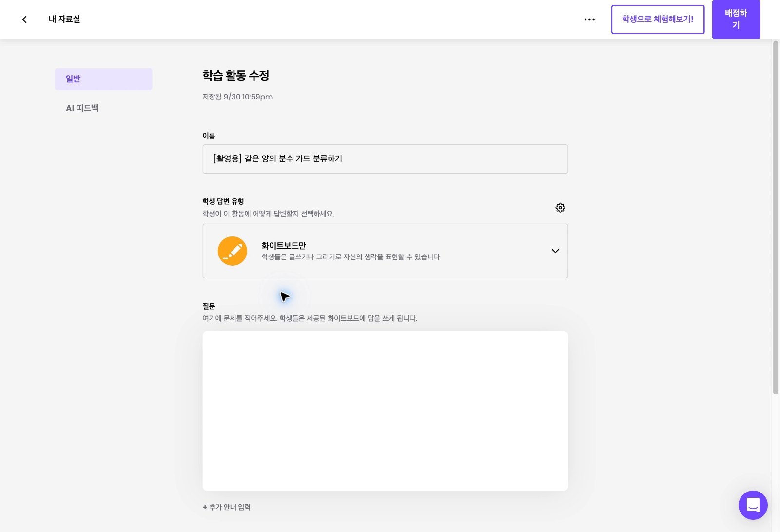Click the activity name input field
This screenshot has height=532, width=780.
385,159
